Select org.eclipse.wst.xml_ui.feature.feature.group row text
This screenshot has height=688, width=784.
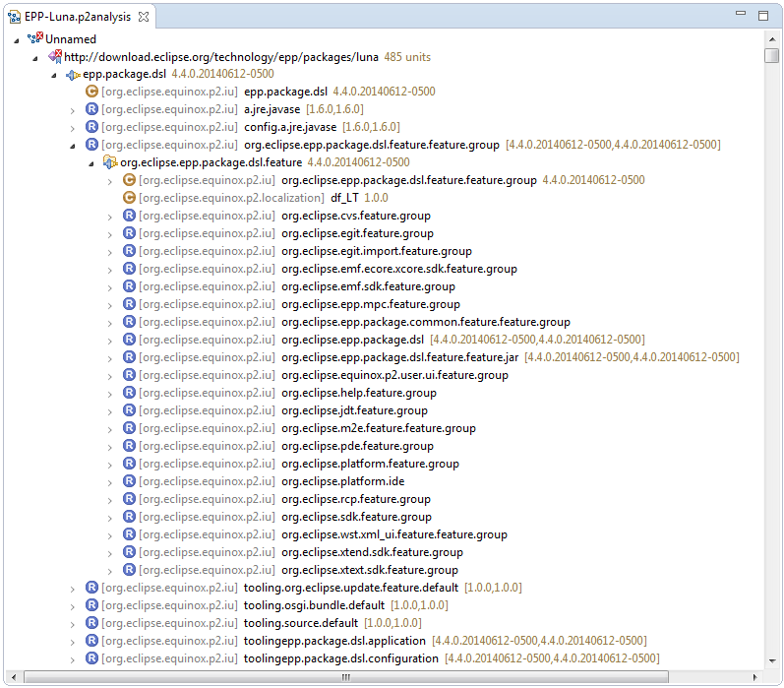[x=394, y=534]
